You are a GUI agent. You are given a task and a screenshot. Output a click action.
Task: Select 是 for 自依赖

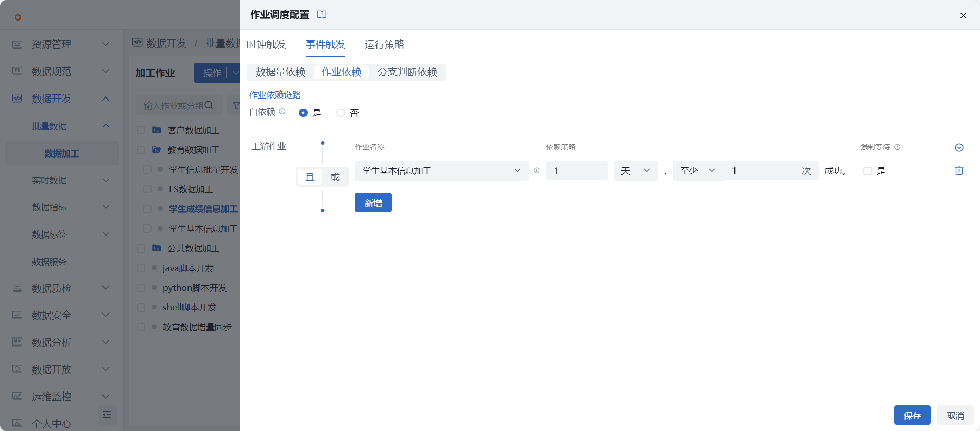coord(303,113)
